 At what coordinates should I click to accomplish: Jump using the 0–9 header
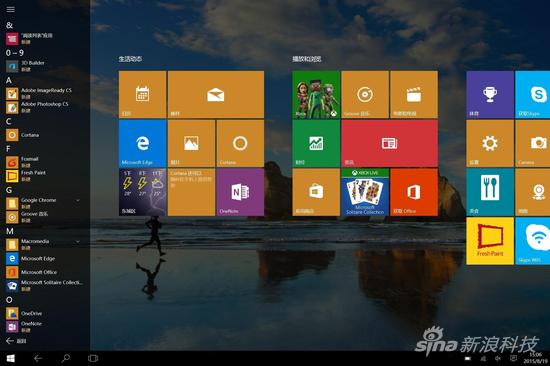(x=15, y=53)
